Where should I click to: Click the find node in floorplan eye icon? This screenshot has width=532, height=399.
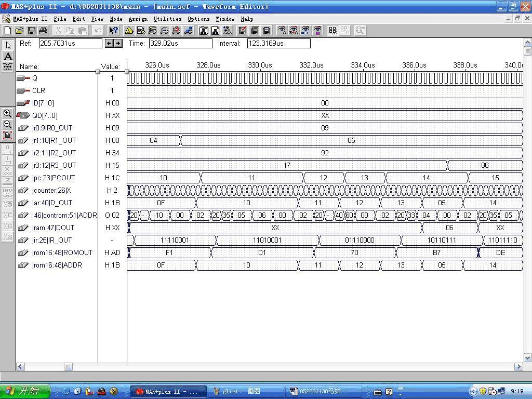(x=317, y=31)
